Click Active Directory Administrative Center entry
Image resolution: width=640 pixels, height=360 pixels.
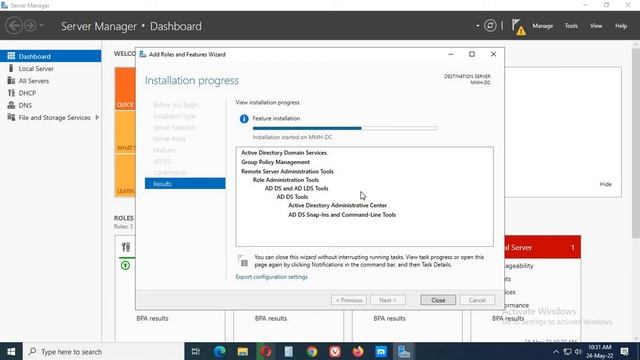pyautogui.click(x=338, y=205)
